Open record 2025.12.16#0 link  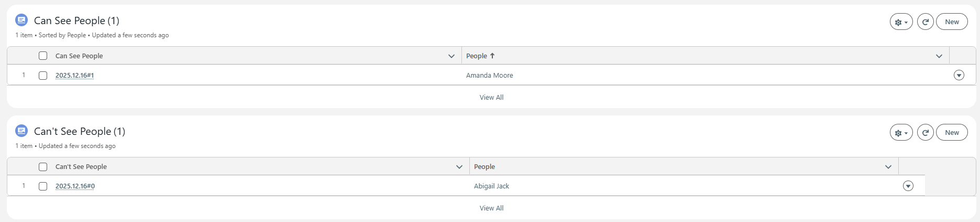[x=75, y=186]
